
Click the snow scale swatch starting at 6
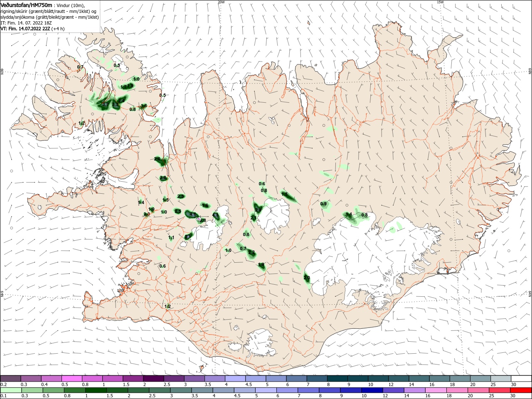click(x=296, y=379)
